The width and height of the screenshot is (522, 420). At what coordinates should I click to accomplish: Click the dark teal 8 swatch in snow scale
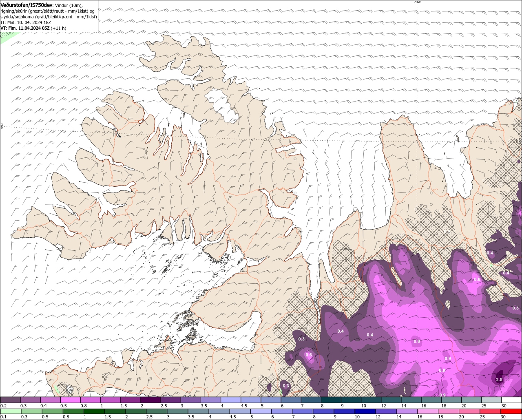(x=331, y=400)
